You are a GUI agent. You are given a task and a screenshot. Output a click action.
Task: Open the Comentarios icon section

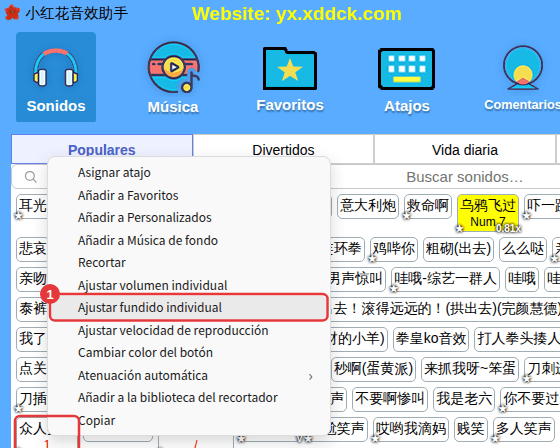[522, 78]
